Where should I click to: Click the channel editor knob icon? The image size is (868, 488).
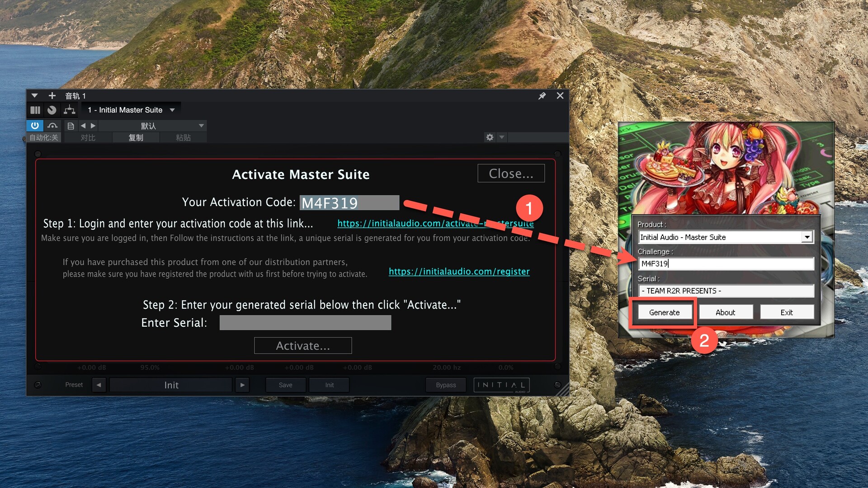[52, 110]
